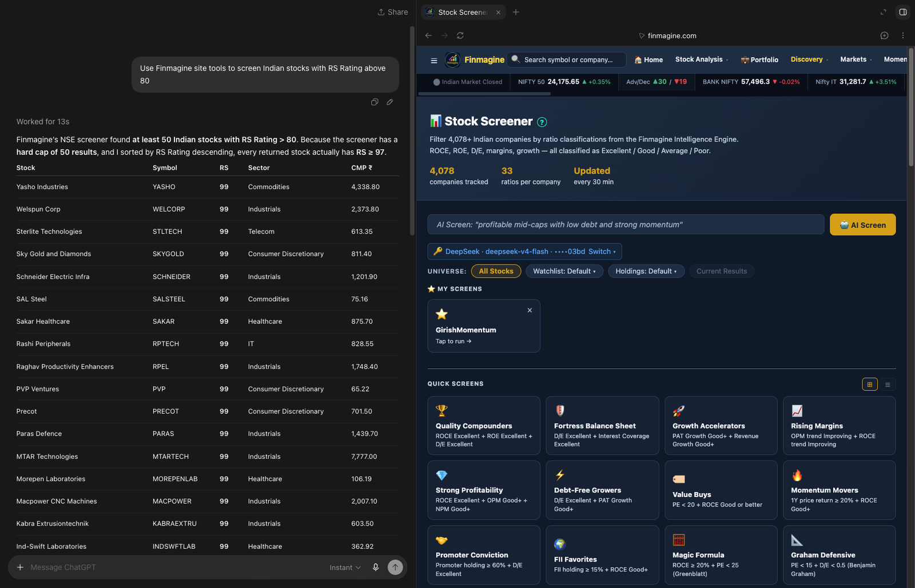The image size is (915, 588).
Task: Select the All Stocks universe pill
Action: [496, 271]
